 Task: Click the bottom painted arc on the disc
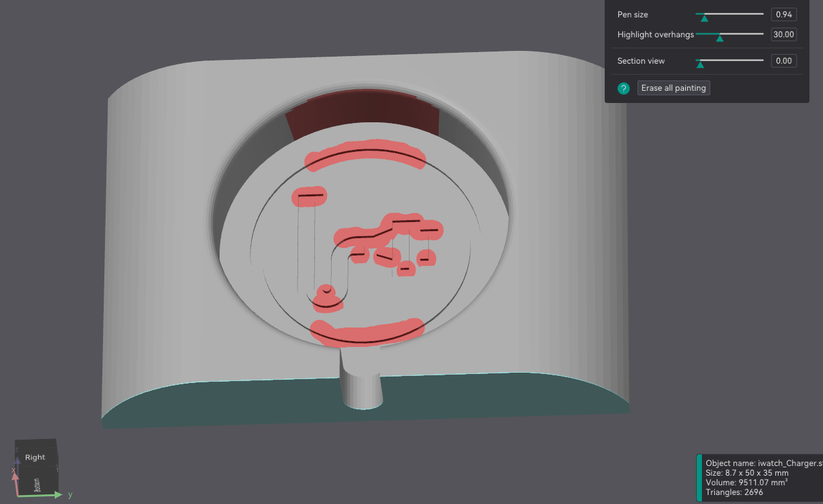[x=367, y=333]
